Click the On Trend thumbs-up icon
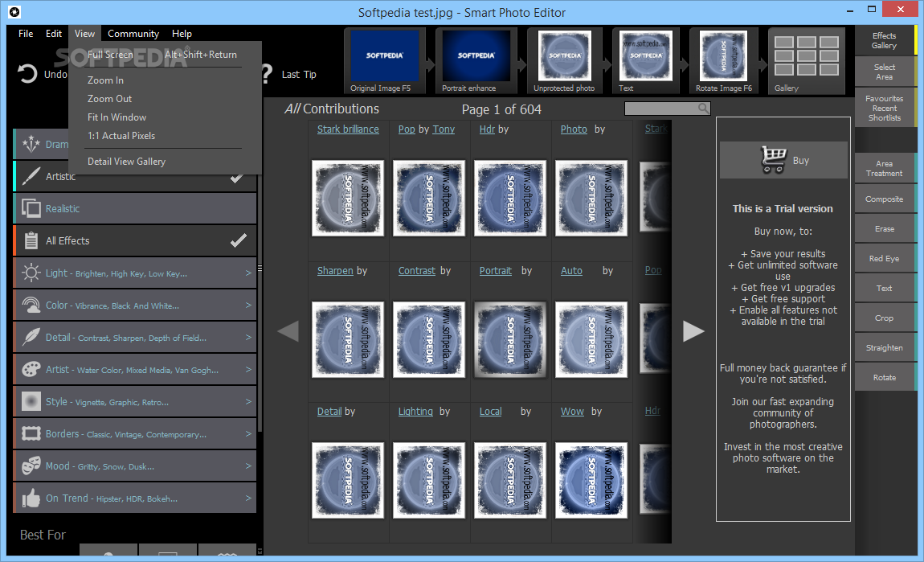The width and height of the screenshot is (924, 562). pos(31,498)
